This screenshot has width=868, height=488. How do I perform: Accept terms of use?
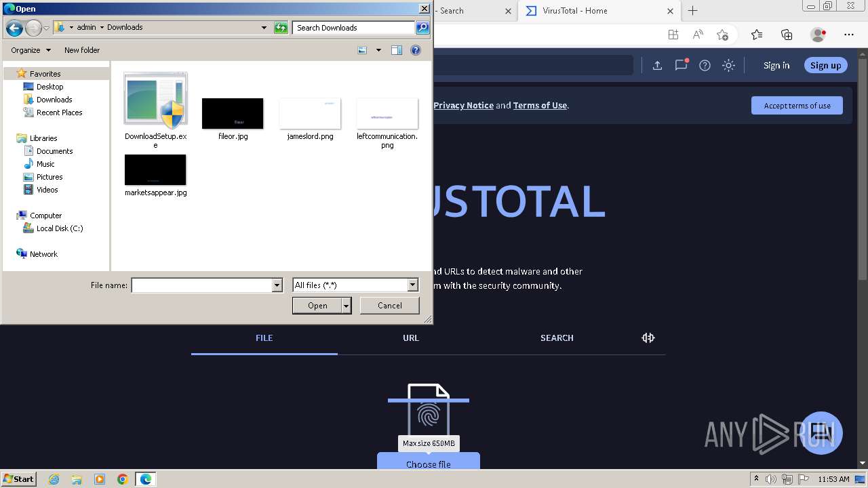click(x=797, y=106)
